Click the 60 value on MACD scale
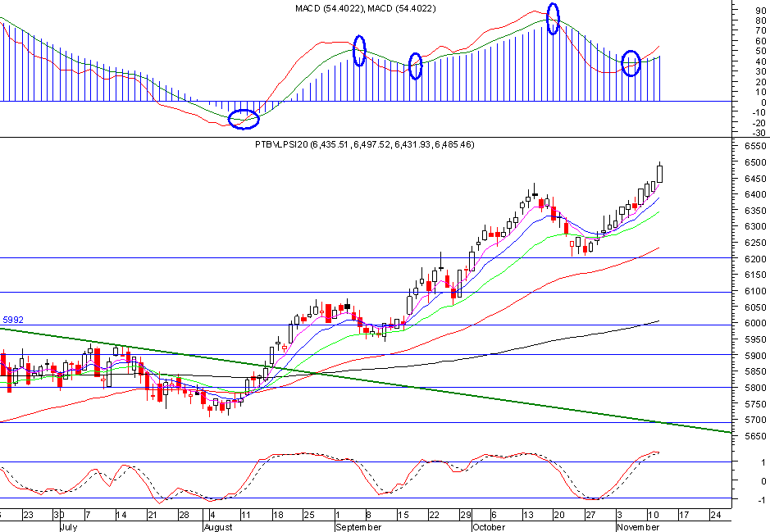The width and height of the screenshot is (770, 532). 761,41
